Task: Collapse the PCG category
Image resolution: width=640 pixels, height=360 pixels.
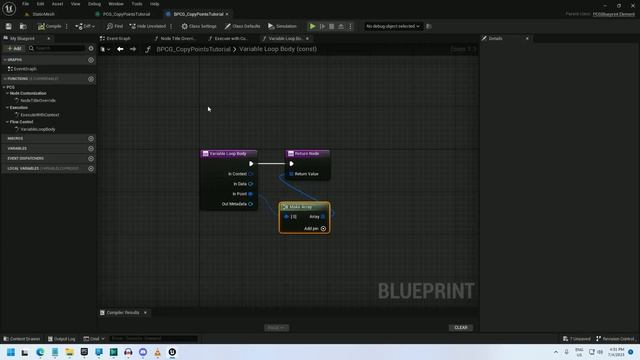Action: pos(4,87)
